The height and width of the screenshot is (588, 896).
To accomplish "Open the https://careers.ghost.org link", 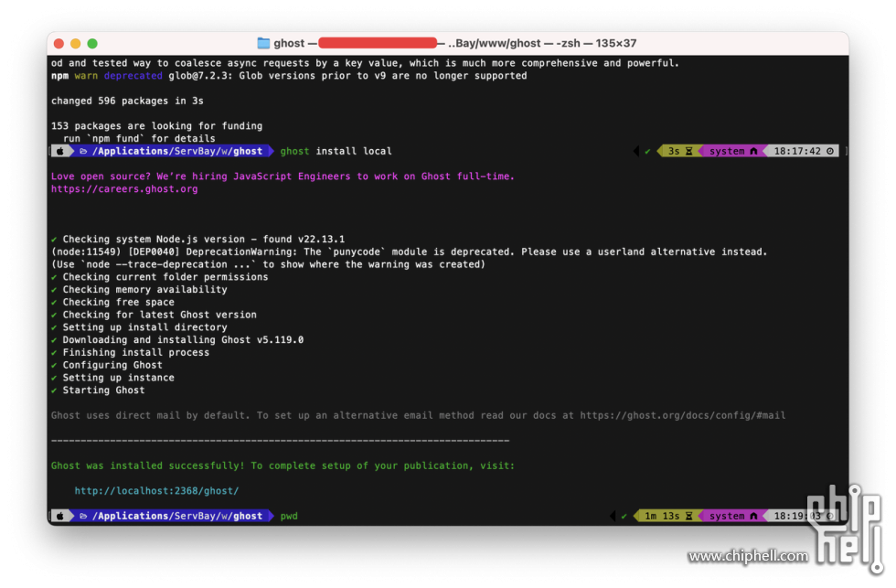I will 124,189.
